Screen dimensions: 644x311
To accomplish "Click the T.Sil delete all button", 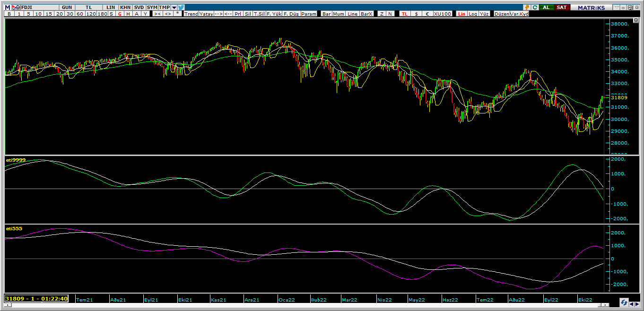I will (x=259, y=14).
